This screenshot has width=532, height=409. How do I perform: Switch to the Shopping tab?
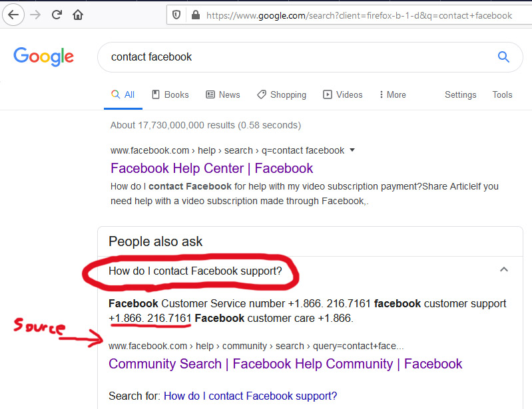pyautogui.click(x=282, y=95)
